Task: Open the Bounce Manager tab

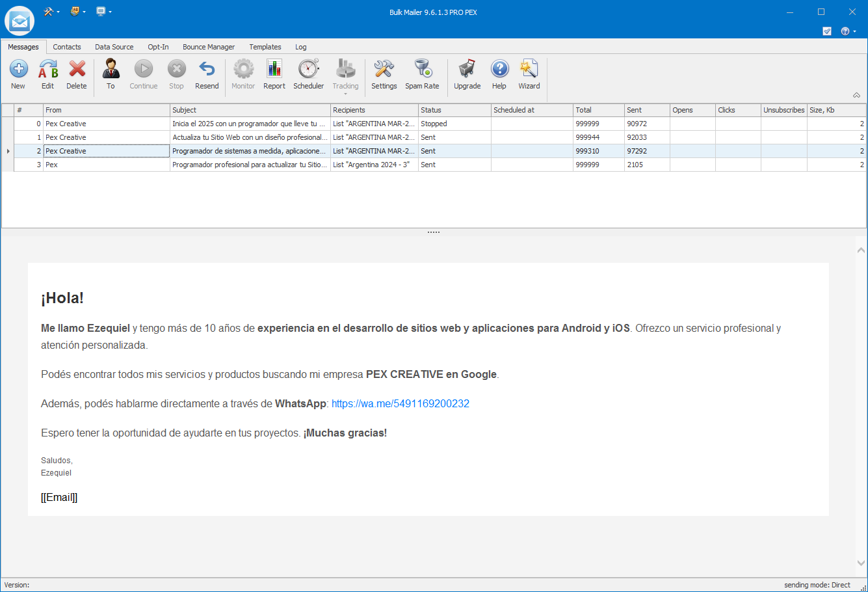Action: click(208, 47)
